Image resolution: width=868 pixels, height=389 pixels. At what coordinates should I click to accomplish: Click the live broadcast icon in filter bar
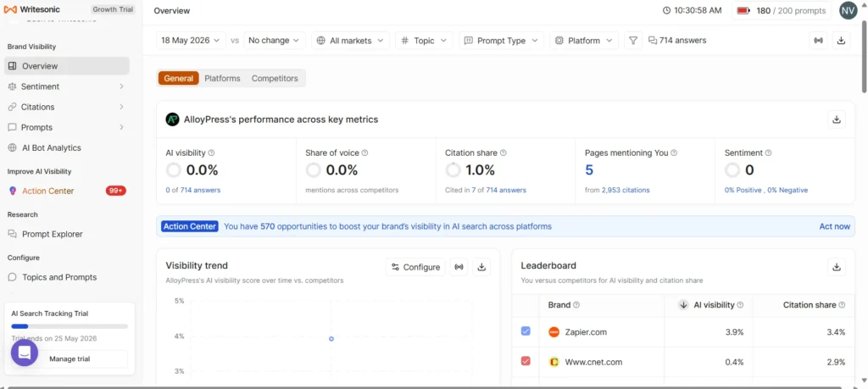pos(819,41)
